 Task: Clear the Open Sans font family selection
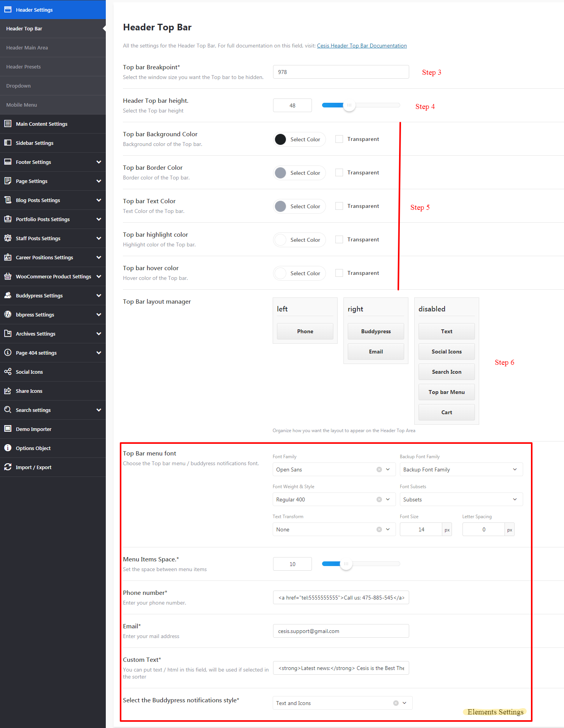(379, 470)
